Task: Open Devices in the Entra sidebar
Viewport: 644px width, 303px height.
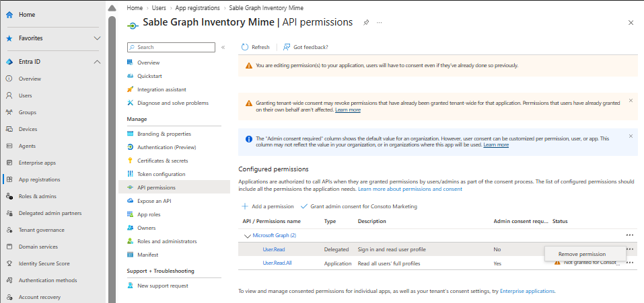Action: [28, 129]
